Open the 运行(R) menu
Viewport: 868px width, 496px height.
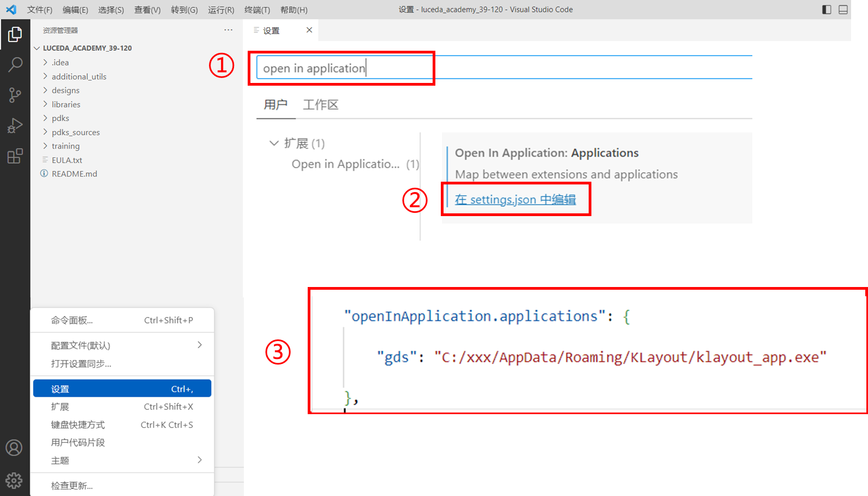[221, 10]
